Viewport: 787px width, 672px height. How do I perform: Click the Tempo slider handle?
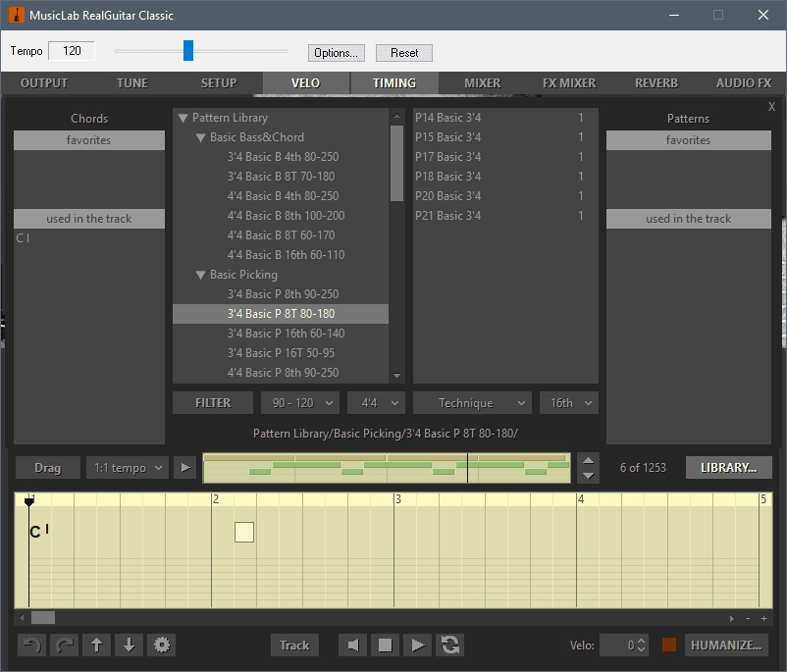[x=188, y=51]
